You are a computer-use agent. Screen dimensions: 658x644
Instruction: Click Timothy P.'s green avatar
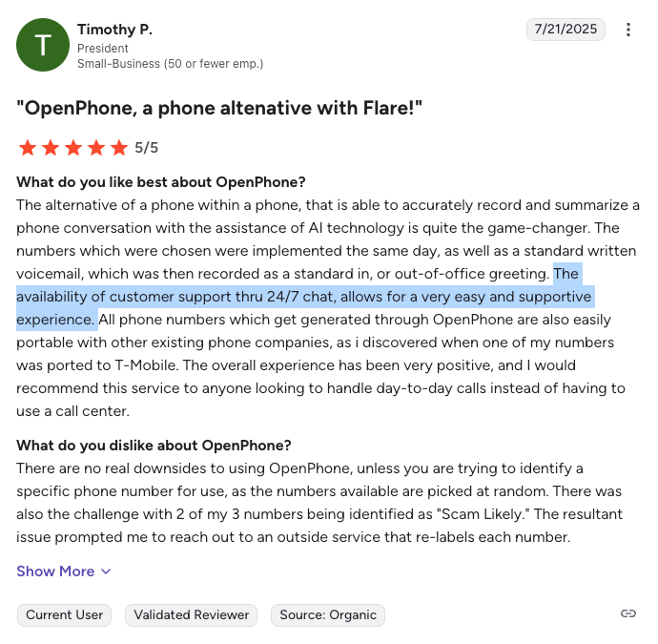coord(43,44)
